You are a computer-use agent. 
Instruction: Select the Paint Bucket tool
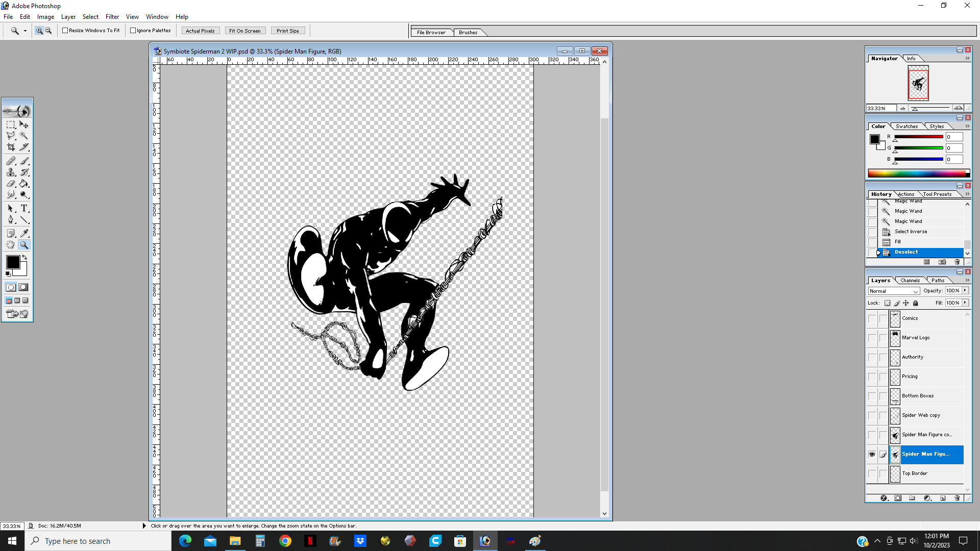pos(24,184)
